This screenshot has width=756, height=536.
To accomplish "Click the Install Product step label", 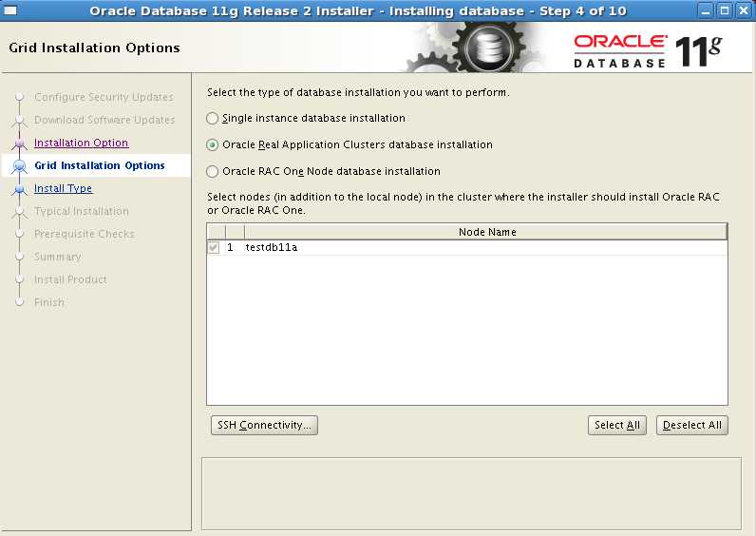I will click(x=70, y=279).
